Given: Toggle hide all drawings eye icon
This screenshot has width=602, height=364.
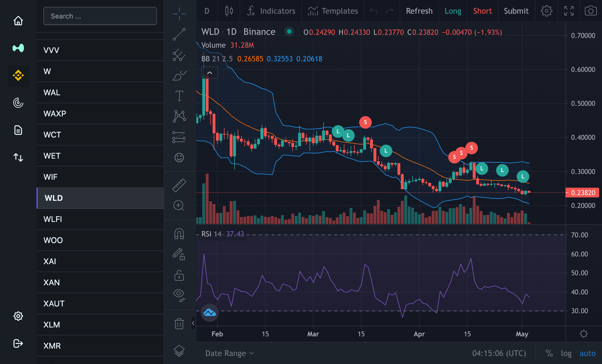Looking at the screenshot, I should [x=179, y=296].
